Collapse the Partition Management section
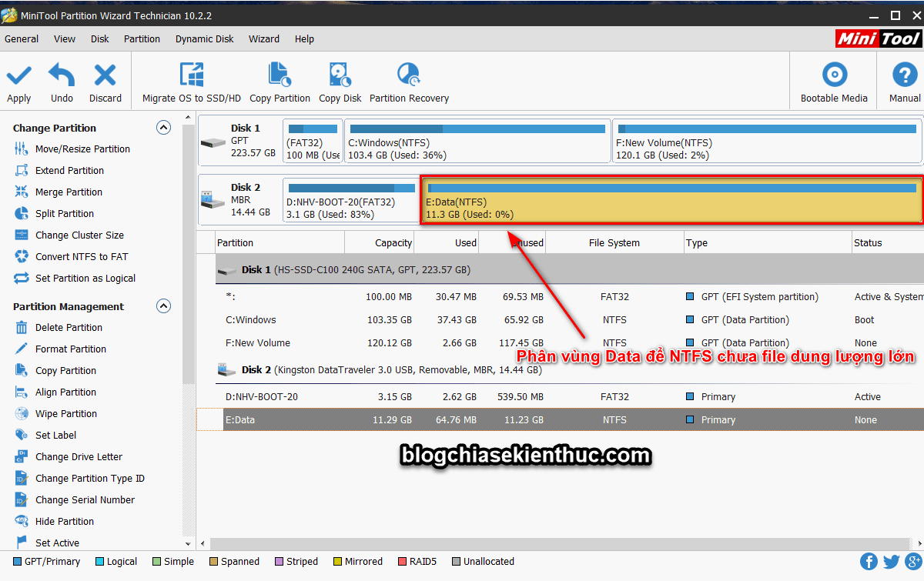Viewport: 924px width, 581px height. [163, 306]
